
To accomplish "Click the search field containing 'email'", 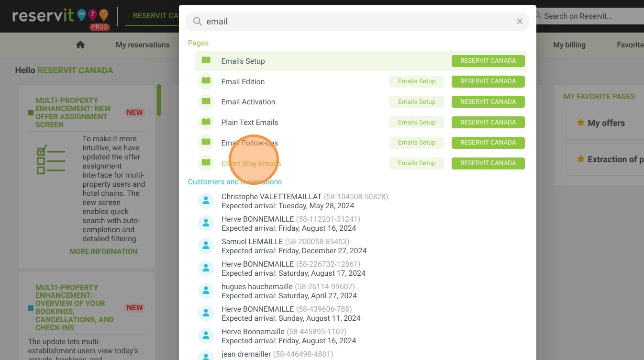I will [357, 22].
